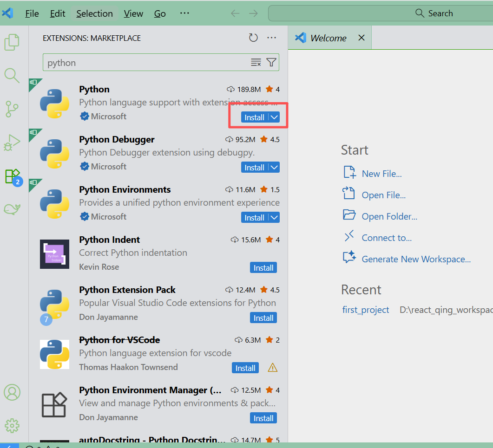Screen dimensions: 493x448
Task: Install the Python Indent extension
Action: tap(263, 268)
